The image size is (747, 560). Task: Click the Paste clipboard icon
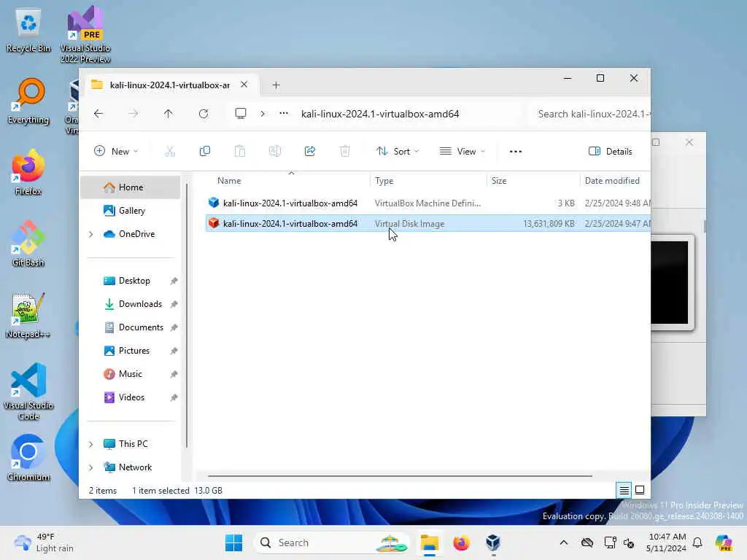pyautogui.click(x=239, y=152)
